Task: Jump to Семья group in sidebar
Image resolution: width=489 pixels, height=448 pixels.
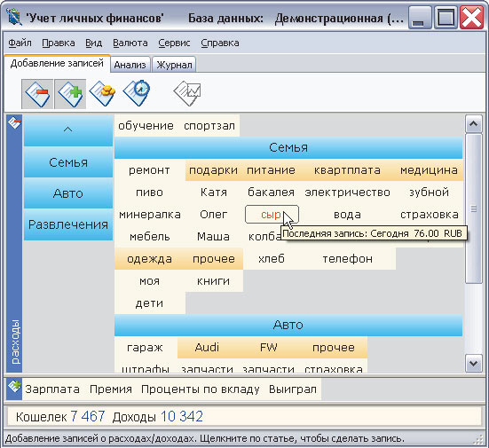Action: tap(68, 162)
